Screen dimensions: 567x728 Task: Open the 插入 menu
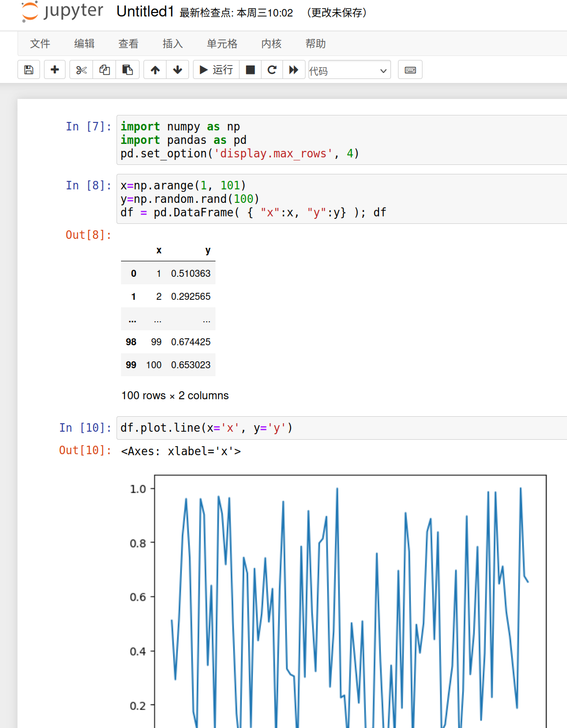(x=173, y=43)
